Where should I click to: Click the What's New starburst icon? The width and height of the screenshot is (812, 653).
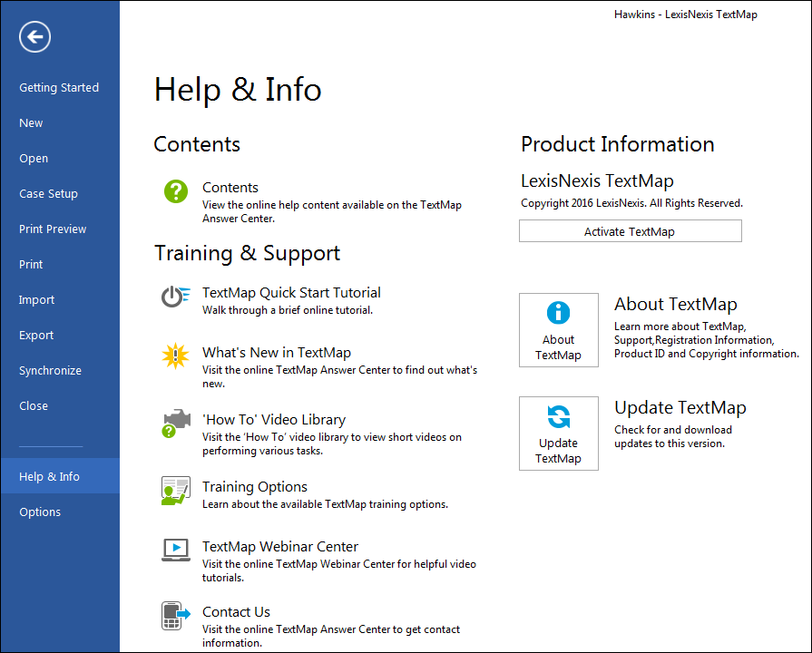(175, 356)
